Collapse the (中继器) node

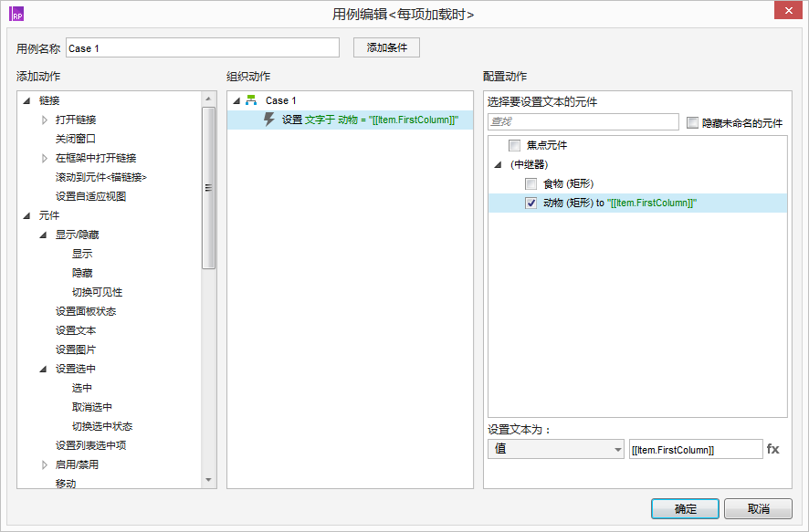tap(498, 164)
